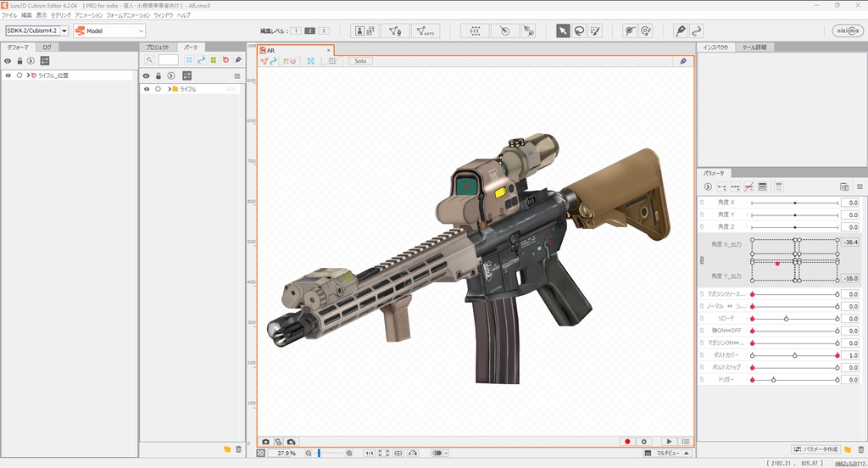This screenshot has width=868, height=468.
Task: Click the automatic mesh generator icon
Action: [425, 31]
